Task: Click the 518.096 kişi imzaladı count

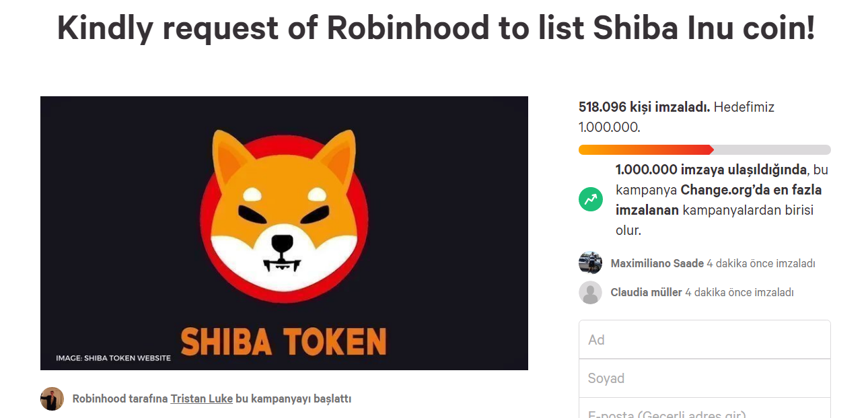Action: [x=644, y=107]
